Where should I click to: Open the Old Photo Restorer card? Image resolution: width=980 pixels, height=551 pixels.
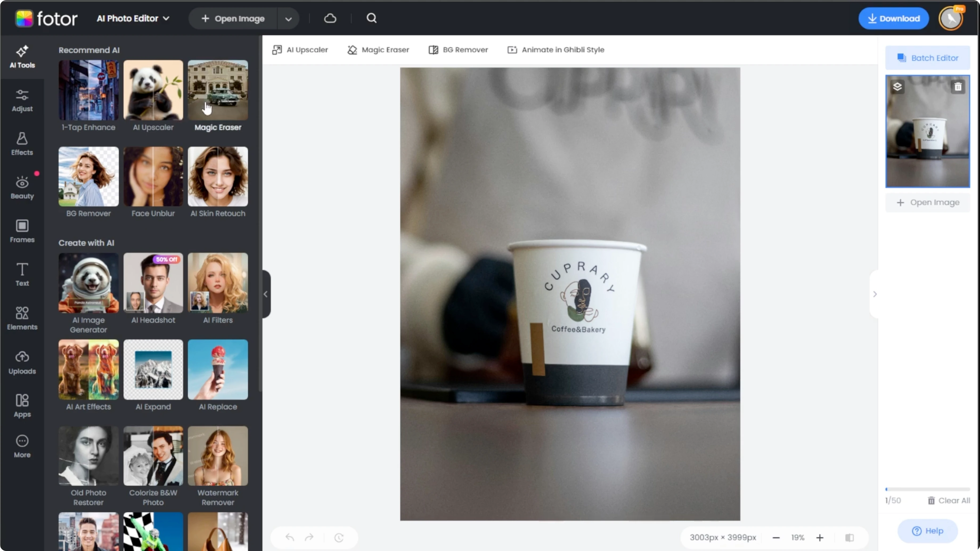pos(88,467)
